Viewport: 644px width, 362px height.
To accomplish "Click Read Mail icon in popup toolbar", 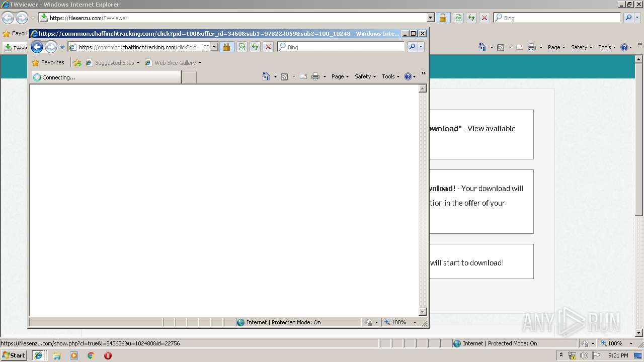I will (x=303, y=76).
